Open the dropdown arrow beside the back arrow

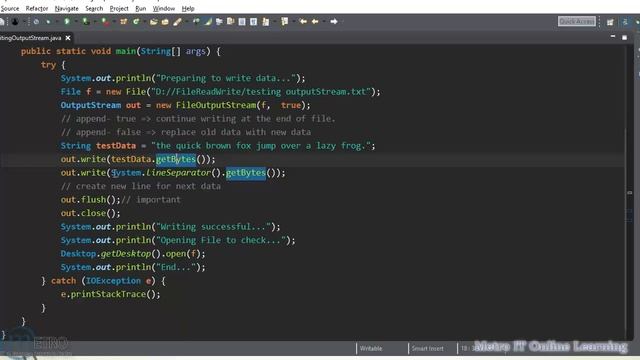click(324, 22)
